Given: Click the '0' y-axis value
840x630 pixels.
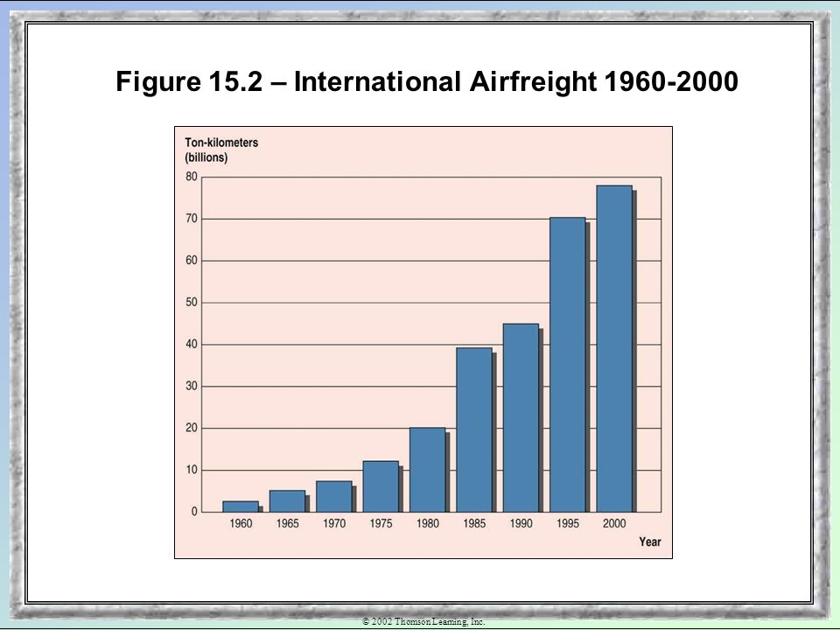Looking at the screenshot, I should 194,512.
